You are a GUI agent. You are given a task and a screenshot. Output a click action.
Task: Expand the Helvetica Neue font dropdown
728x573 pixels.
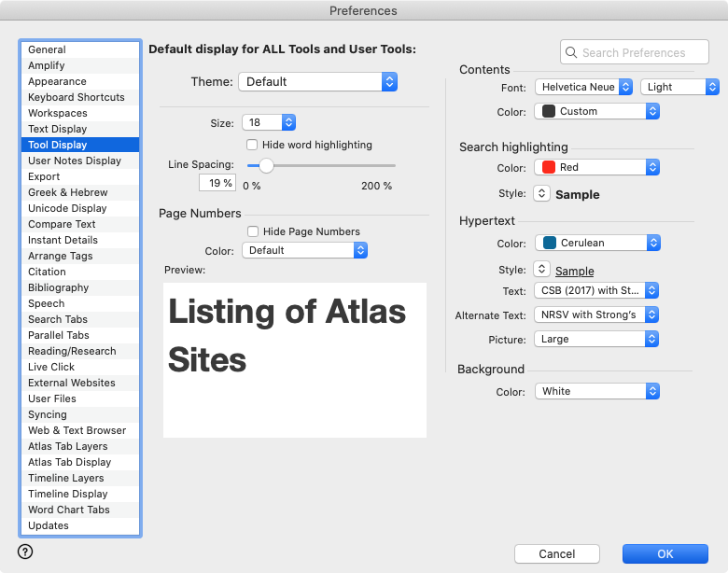coord(585,87)
